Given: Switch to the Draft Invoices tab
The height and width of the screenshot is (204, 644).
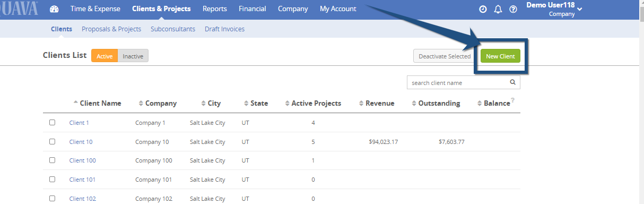Looking at the screenshot, I should 224,29.
